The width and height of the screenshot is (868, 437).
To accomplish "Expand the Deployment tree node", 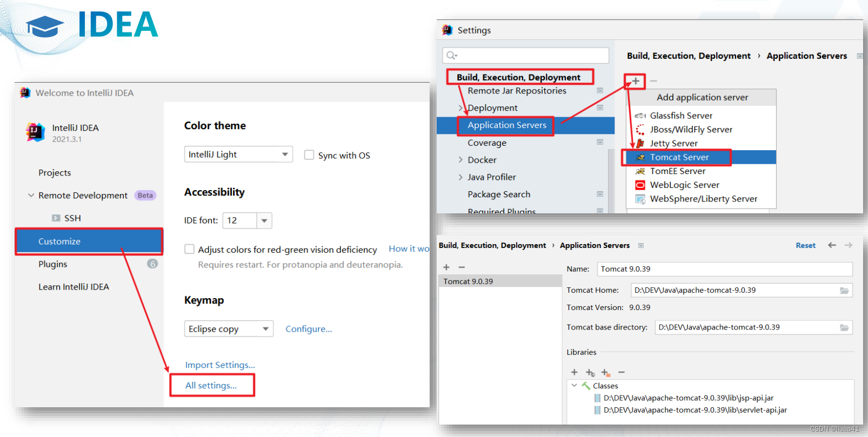I will (460, 108).
